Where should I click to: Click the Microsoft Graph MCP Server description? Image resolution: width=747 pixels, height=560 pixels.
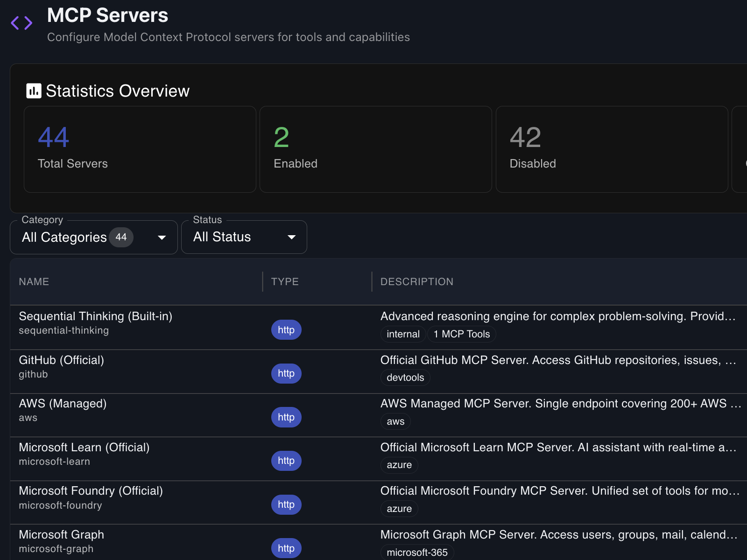click(x=559, y=535)
